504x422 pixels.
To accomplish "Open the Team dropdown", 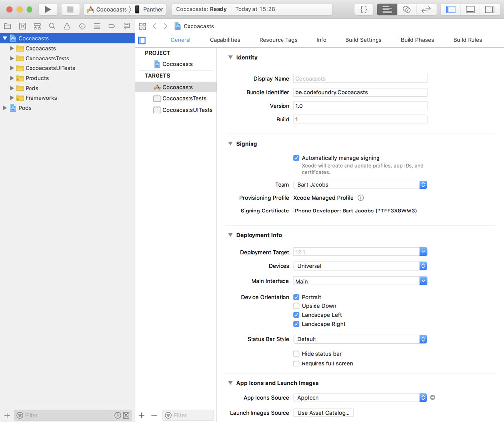I will click(x=360, y=185).
